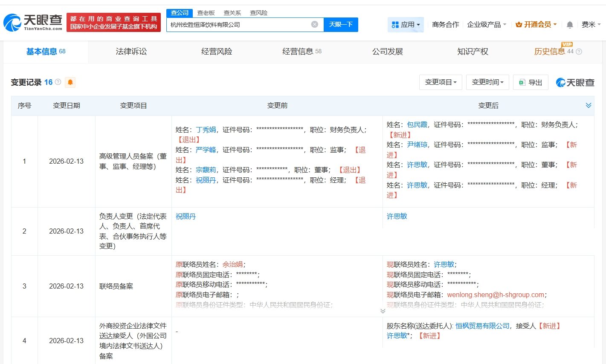Click the help icon beside 历史信息 44

click(x=578, y=52)
